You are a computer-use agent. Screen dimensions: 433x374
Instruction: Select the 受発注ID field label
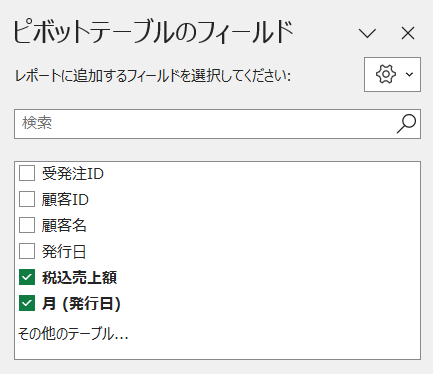(x=73, y=174)
